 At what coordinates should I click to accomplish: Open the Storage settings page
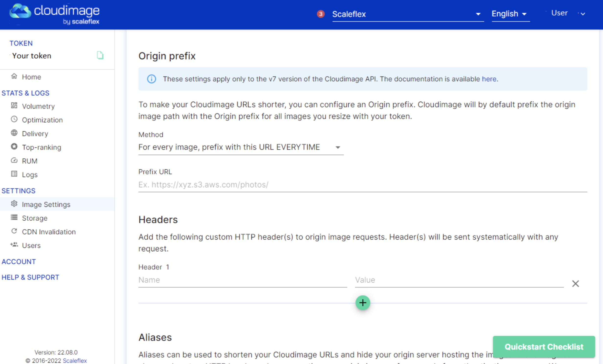34,218
